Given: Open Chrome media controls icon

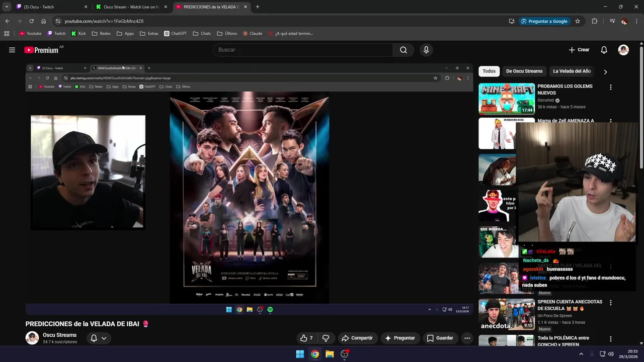Looking at the screenshot, I should point(612,21).
